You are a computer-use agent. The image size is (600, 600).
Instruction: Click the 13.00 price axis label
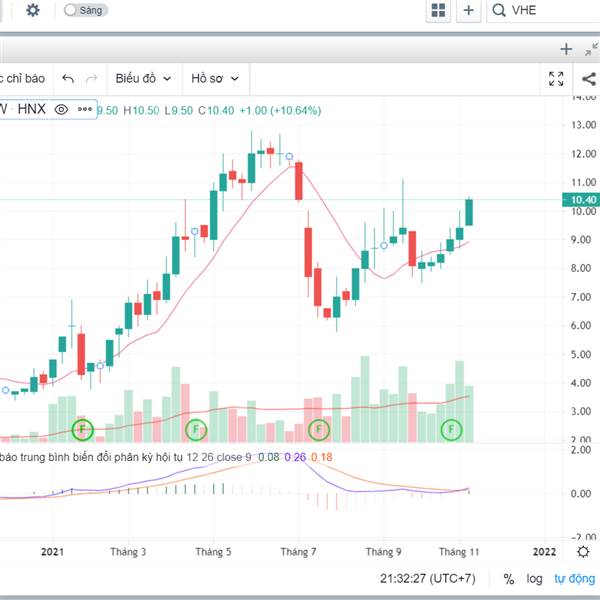584,125
